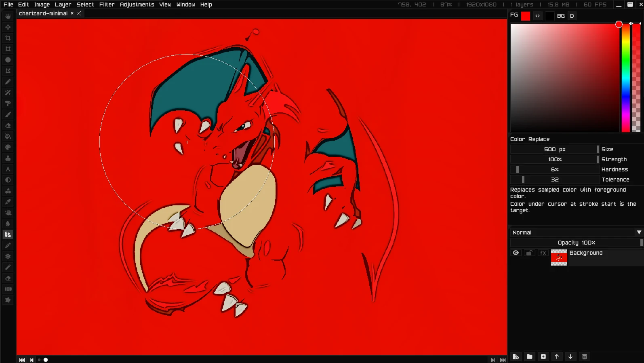Select the gear tool in toolbar
Screen dimensions: 644x363
tap(8, 256)
